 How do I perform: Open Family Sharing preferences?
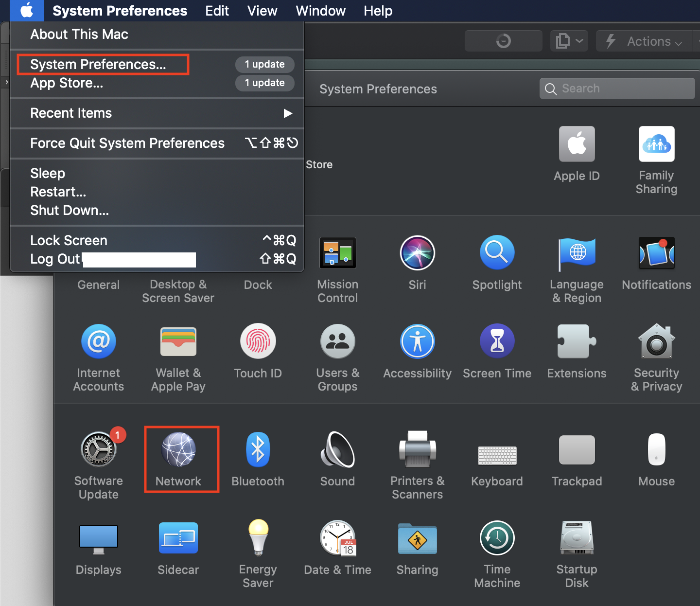tap(656, 160)
